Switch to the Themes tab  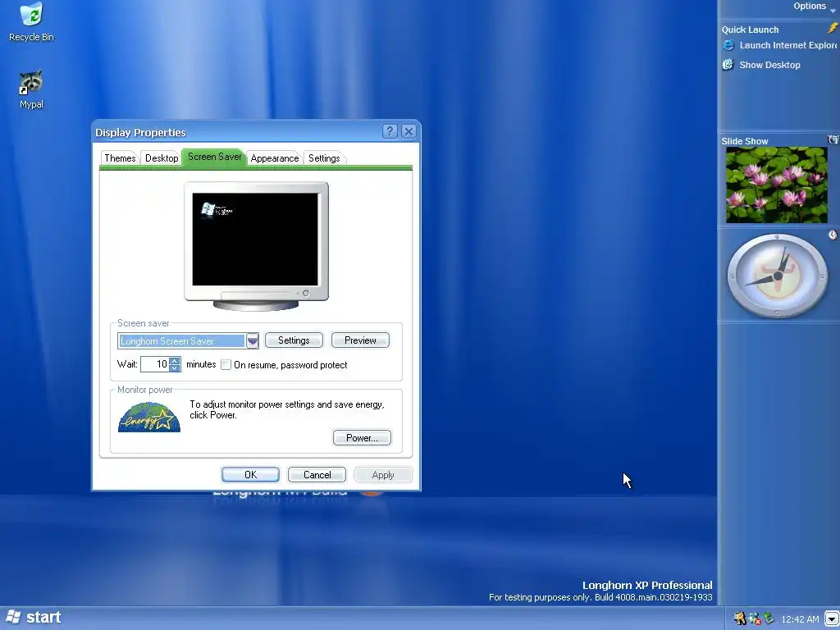(x=120, y=158)
